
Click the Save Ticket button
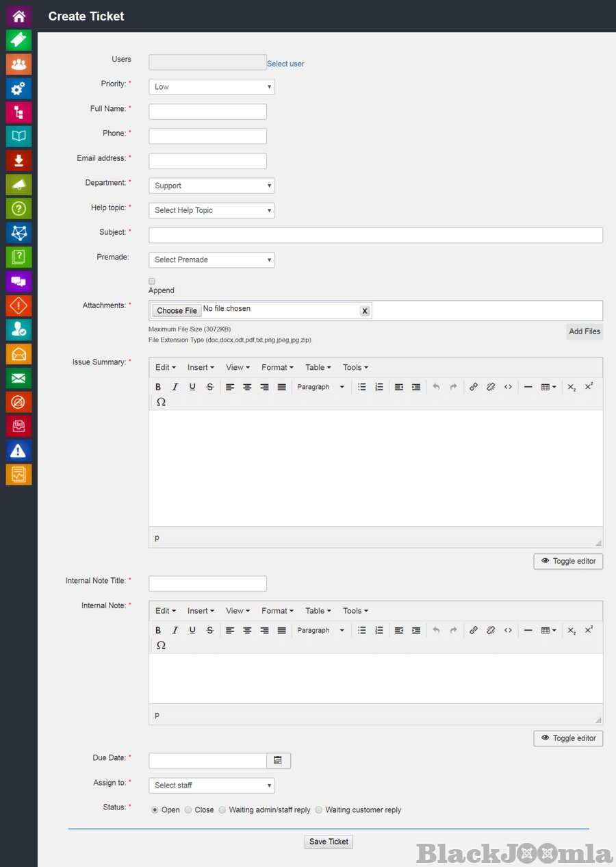coord(329,842)
